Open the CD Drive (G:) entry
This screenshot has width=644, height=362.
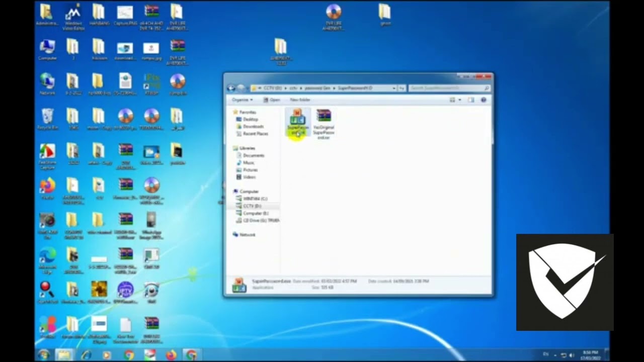(258, 220)
